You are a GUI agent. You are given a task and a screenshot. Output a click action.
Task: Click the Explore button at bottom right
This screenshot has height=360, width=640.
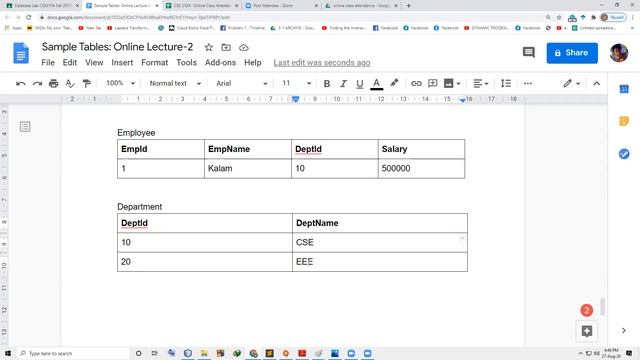click(x=587, y=331)
